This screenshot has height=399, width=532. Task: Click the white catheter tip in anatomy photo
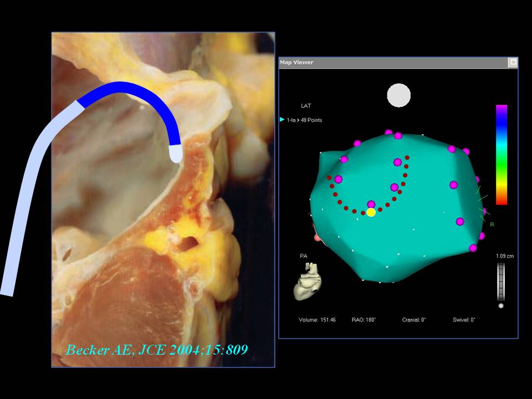point(175,154)
